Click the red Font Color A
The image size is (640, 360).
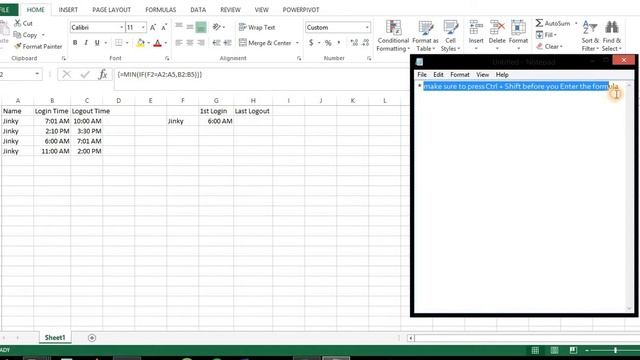pyautogui.click(x=158, y=42)
